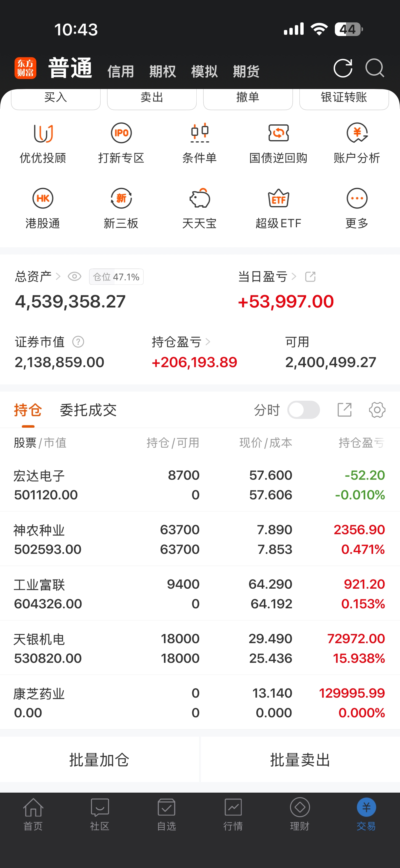Hide total assets with eye icon
The width and height of the screenshot is (400, 868).
tap(74, 277)
